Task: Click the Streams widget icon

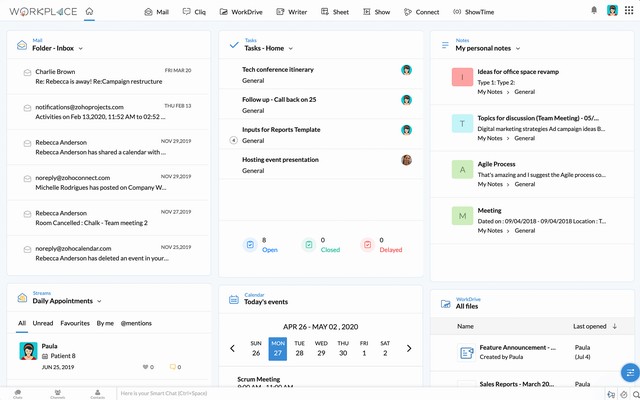Action: pos(22,298)
